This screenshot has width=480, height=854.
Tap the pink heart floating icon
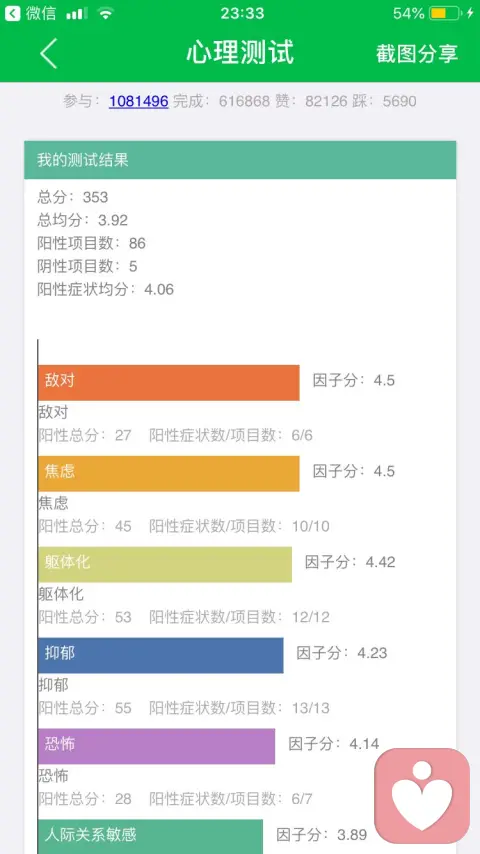coord(422,796)
